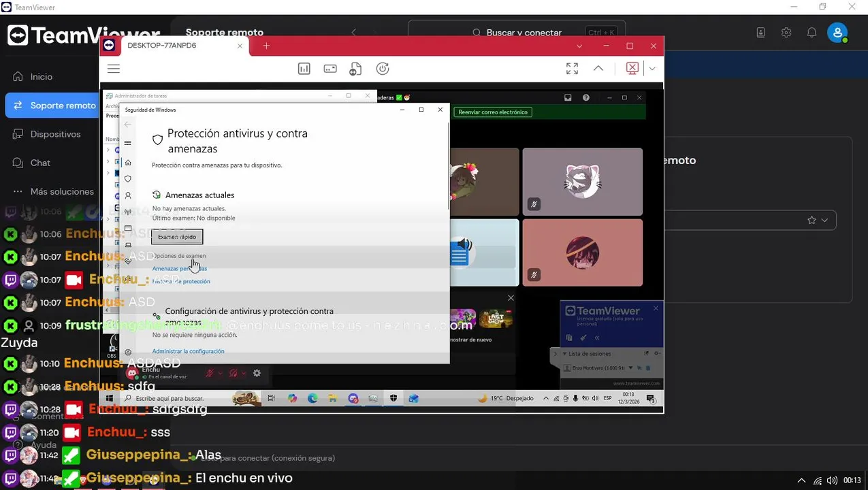The image size is (868, 490).
Task: Toggle Discord headphone deafen button
Action: coord(234,373)
